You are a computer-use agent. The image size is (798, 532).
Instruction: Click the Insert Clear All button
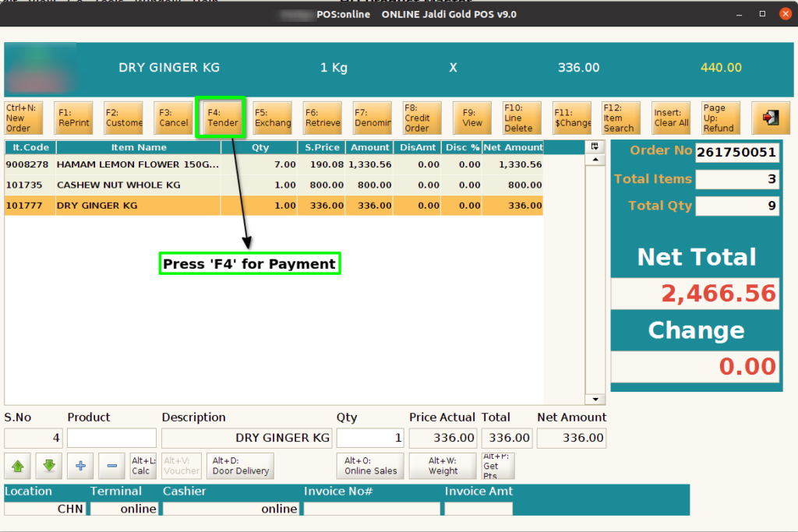pyautogui.click(x=671, y=118)
